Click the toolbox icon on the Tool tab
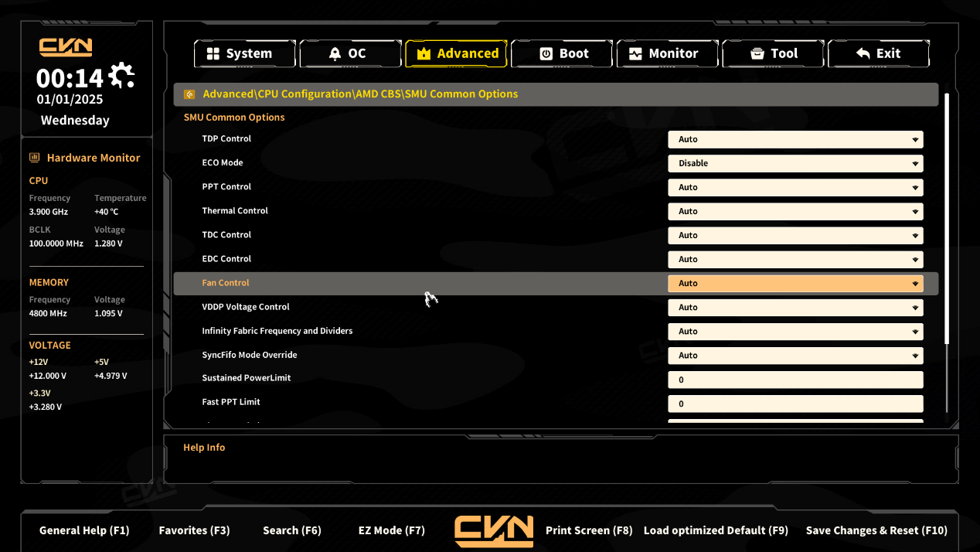Viewport: 980px width, 552px height. [757, 53]
